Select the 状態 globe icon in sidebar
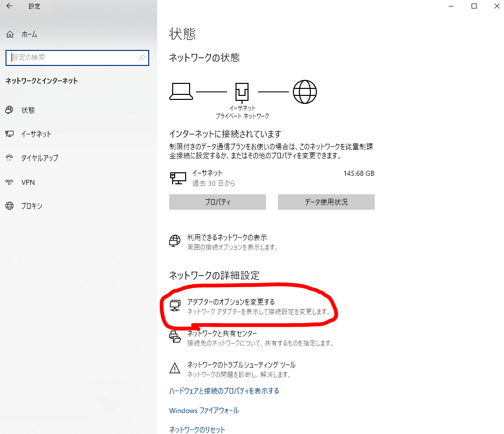504x434 pixels. [x=9, y=110]
